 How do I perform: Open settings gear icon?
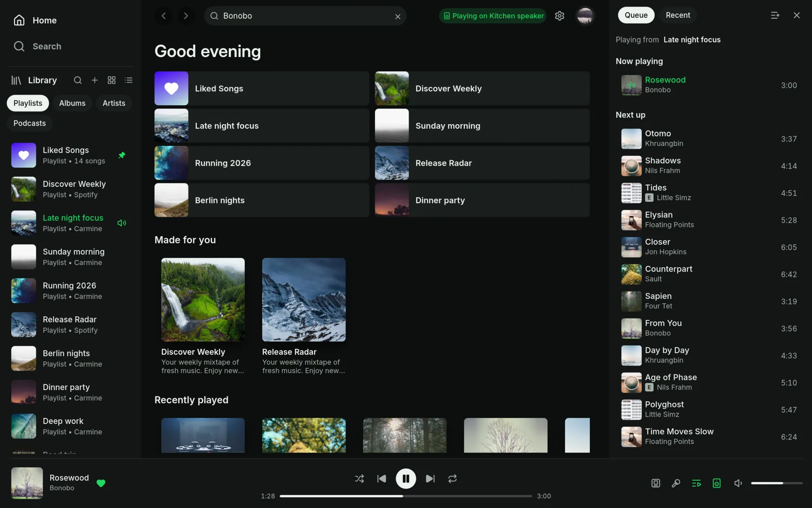coord(560,16)
